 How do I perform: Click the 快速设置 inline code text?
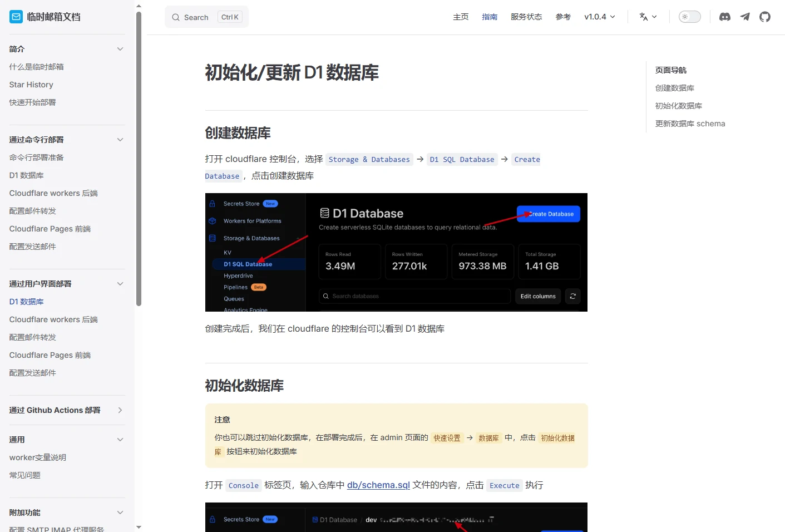click(447, 438)
